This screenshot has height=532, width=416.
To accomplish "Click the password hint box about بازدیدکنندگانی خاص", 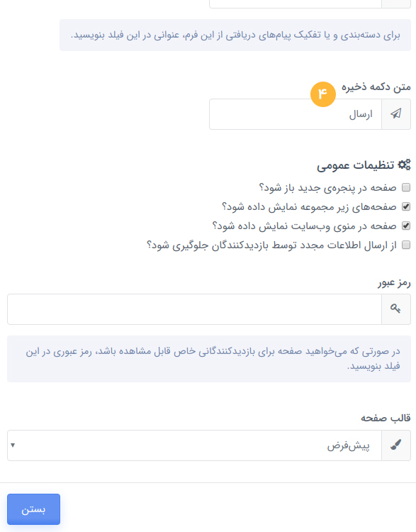I will [209, 359].
